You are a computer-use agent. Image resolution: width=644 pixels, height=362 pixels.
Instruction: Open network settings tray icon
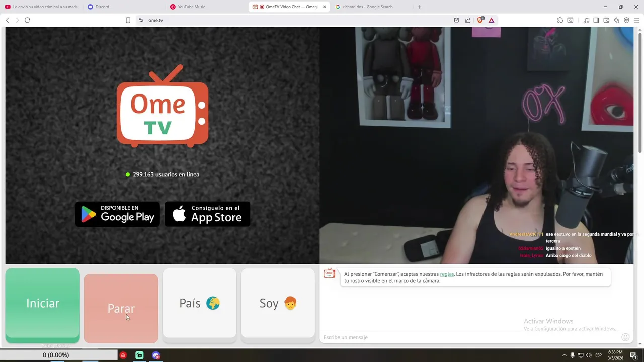(x=580, y=355)
